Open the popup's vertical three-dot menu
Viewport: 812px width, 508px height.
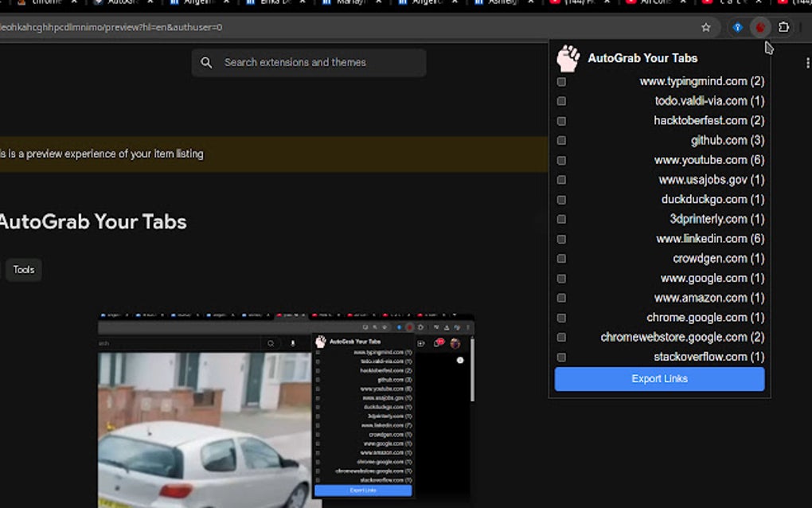point(809,62)
